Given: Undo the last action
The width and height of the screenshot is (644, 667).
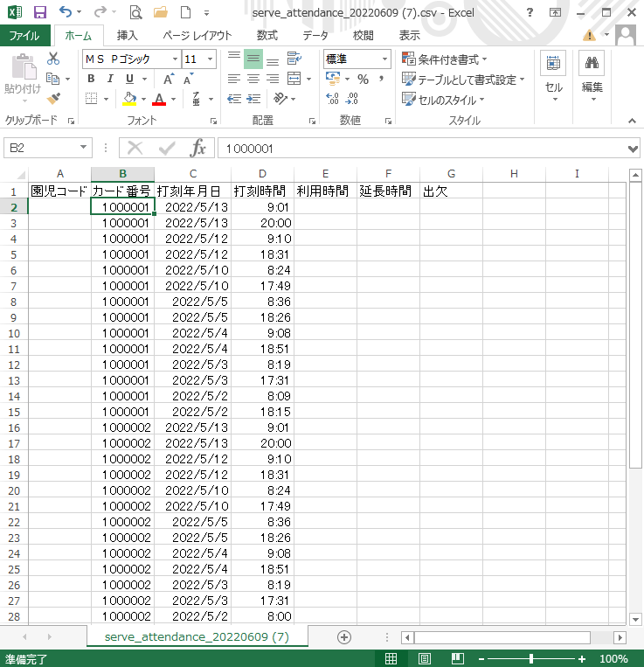Looking at the screenshot, I should coord(66,12).
